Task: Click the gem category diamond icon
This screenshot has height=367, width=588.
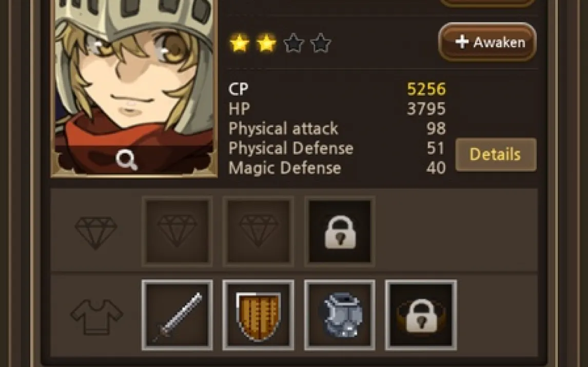Action: (x=96, y=232)
